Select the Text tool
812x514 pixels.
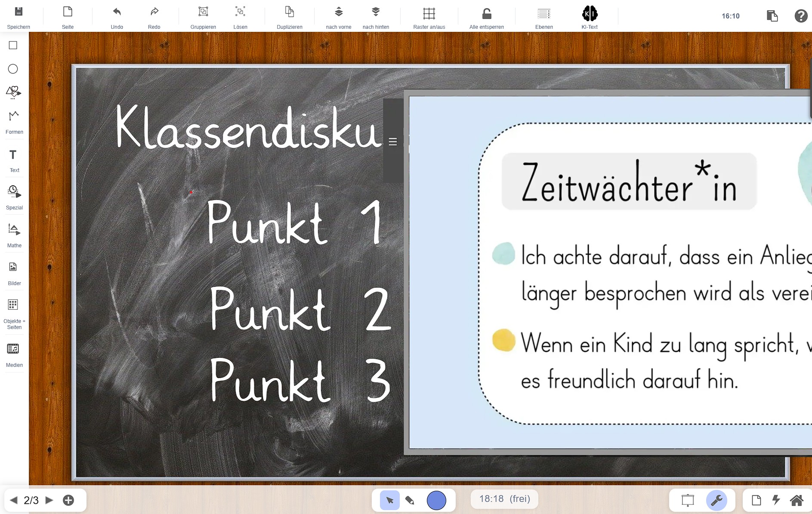point(13,155)
